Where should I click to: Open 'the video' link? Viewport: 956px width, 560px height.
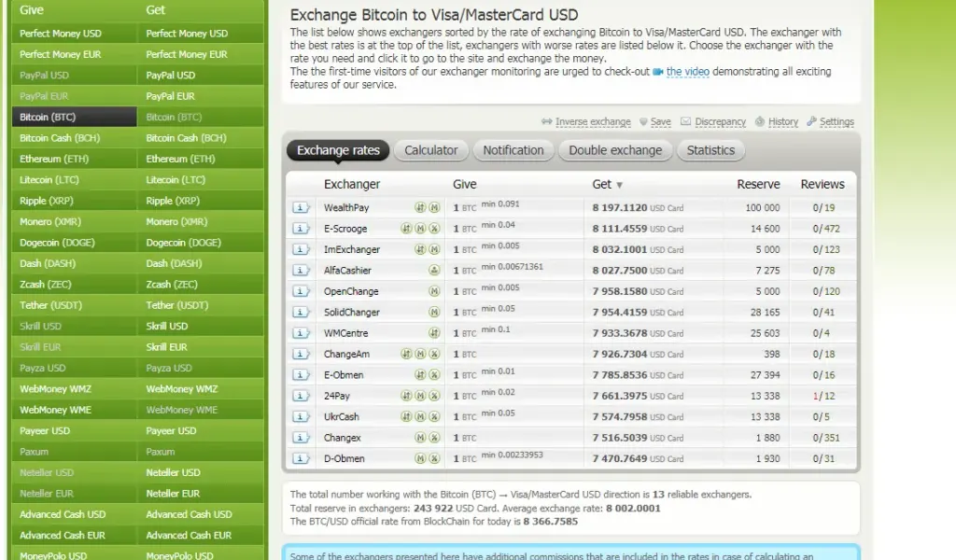pyautogui.click(x=688, y=72)
